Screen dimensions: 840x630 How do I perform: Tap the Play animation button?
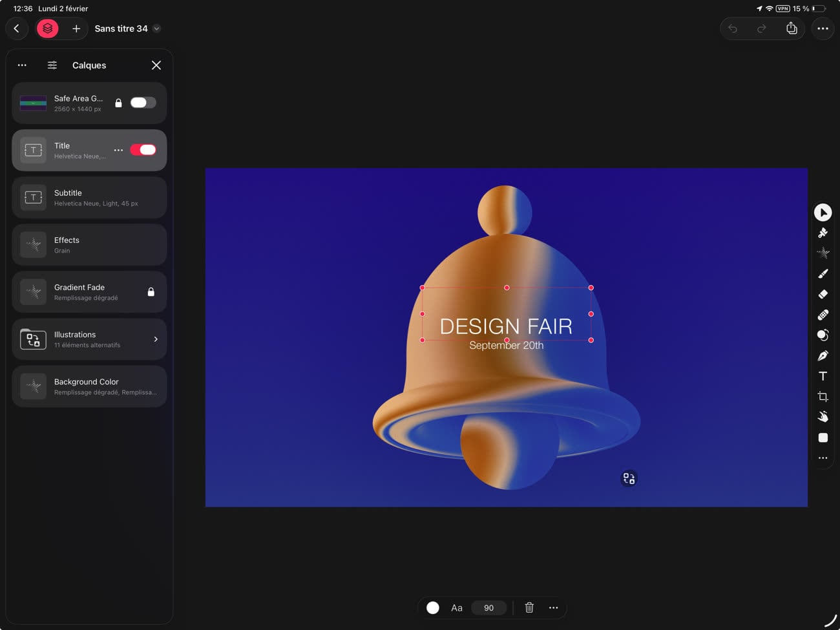coord(823,212)
